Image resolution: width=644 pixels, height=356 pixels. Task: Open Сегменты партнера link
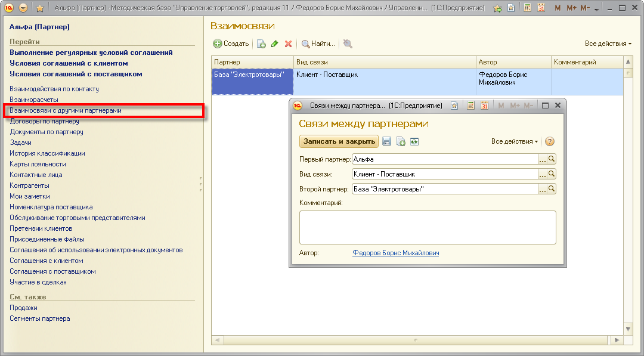[40, 318]
